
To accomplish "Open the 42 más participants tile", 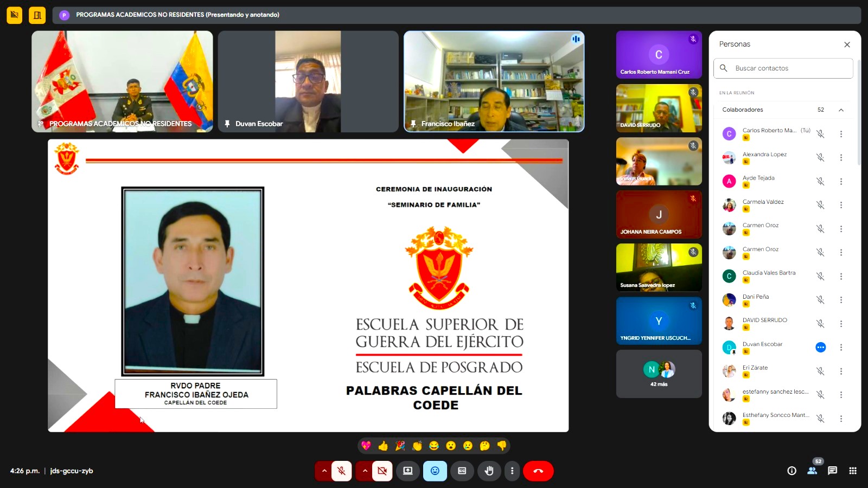I will coord(659,374).
